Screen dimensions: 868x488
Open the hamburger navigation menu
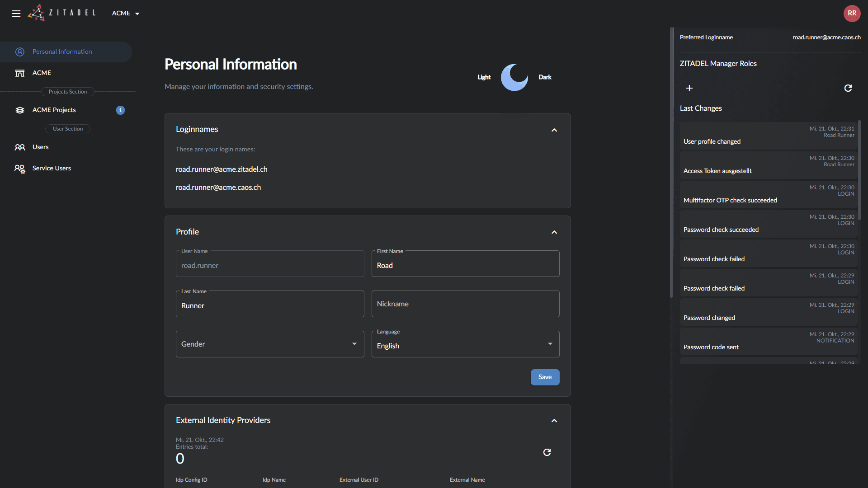[x=16, y=14]
